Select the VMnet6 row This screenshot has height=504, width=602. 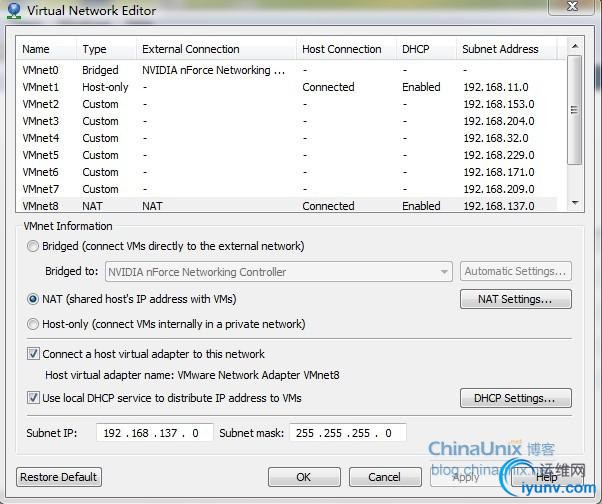[286, 172]
